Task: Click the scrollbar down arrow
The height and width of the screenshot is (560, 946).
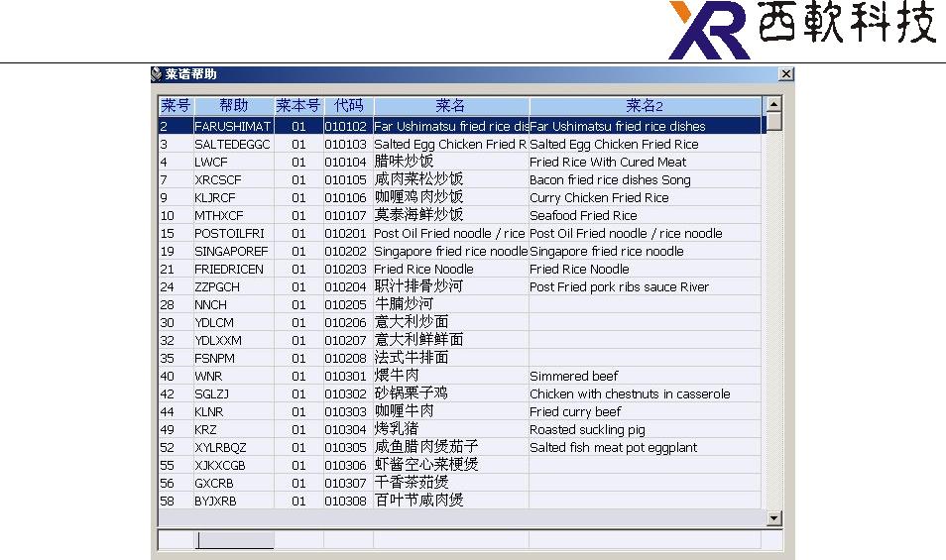Action: tap(773, 518)
